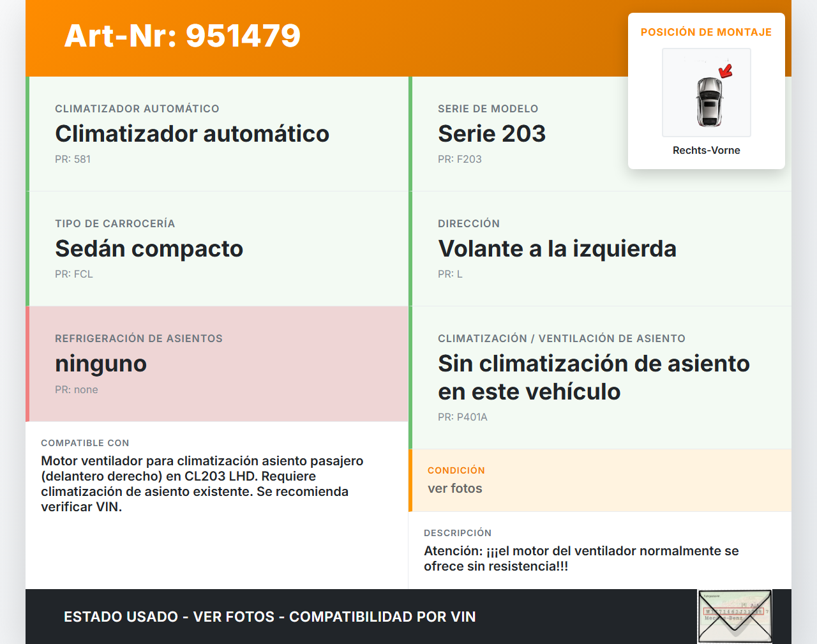Screen dimensions: 817x644
Task: Click the Estado usado footer banner text
Action: tap(269, 617)
